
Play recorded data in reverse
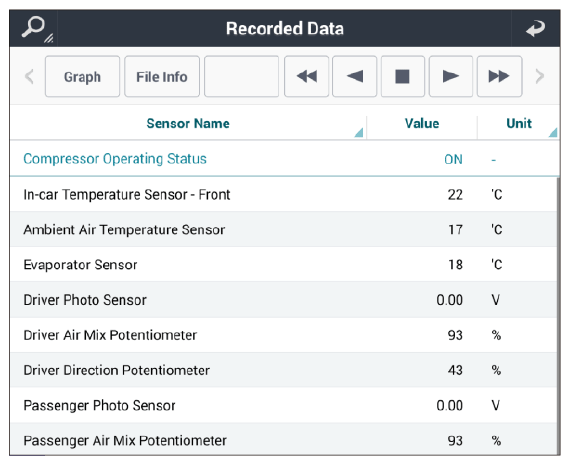(x=354, y=76)
